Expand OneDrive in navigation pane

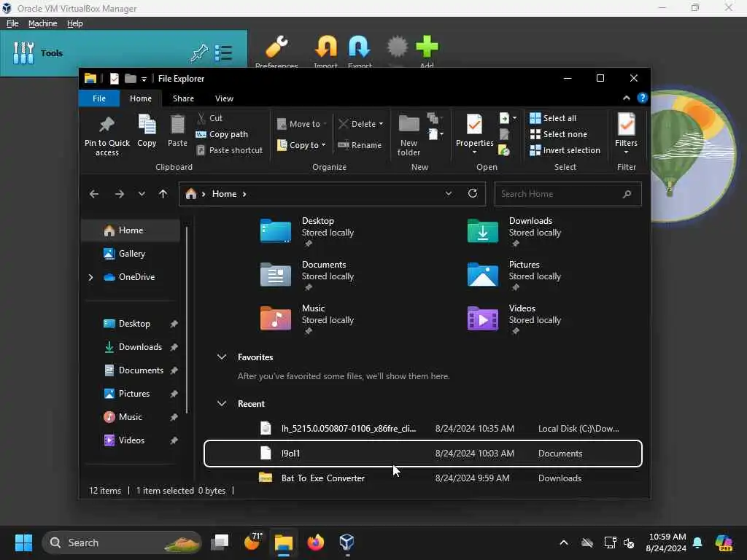point(90,277)
